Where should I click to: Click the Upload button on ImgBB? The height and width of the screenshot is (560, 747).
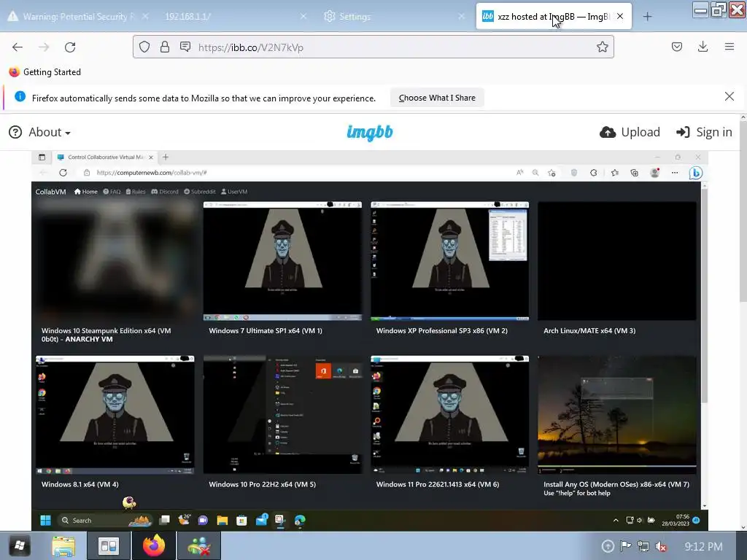(630, 132)
